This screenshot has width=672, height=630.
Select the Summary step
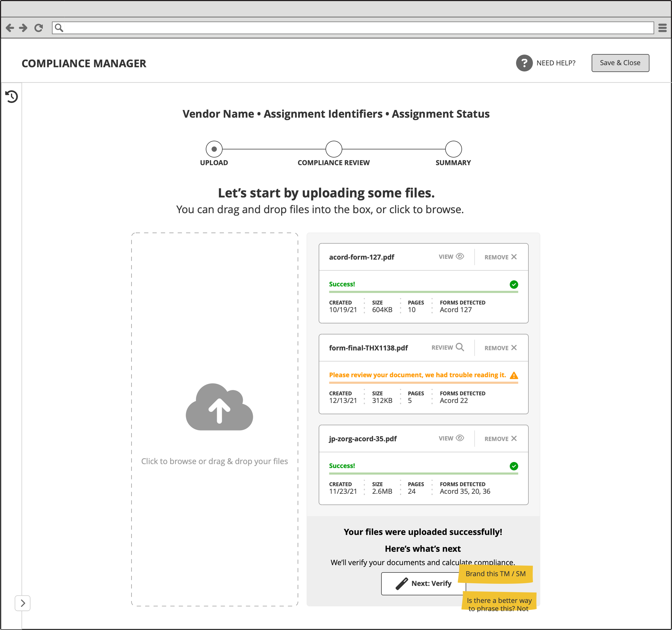(453, 149)
